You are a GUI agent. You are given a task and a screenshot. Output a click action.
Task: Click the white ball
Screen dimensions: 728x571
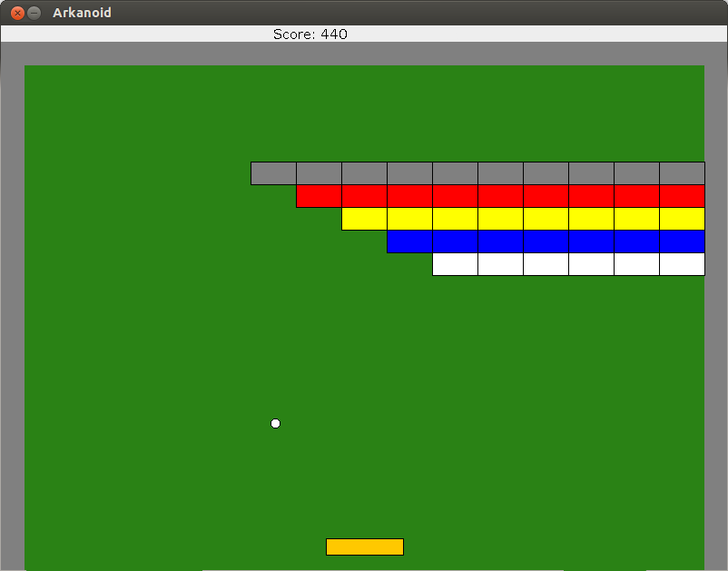(x=275, y=423)
